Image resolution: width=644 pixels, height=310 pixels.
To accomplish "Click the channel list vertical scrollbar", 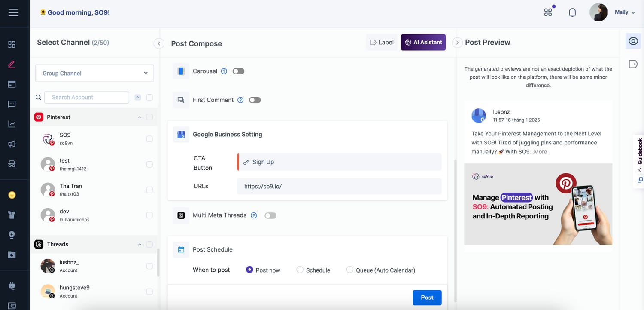I will click(158, 262).
